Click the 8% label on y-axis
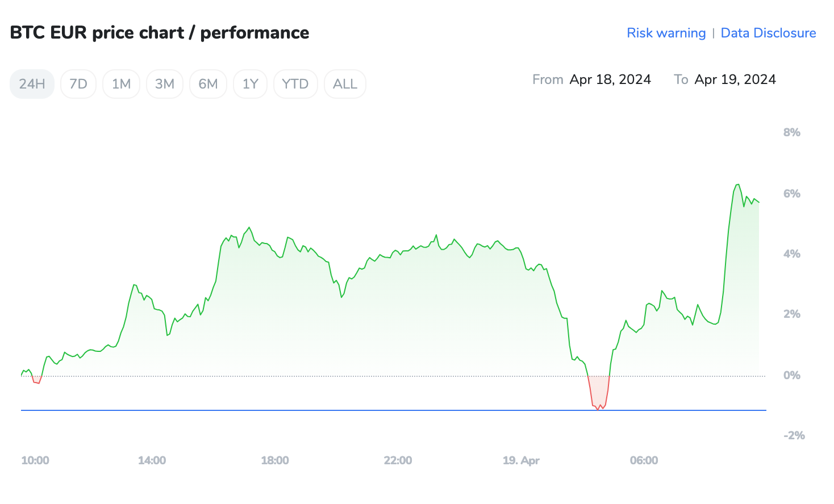Image resolution: width=834 pixels, height=504 pixels. pyautogui.click(x=791, y=132)
